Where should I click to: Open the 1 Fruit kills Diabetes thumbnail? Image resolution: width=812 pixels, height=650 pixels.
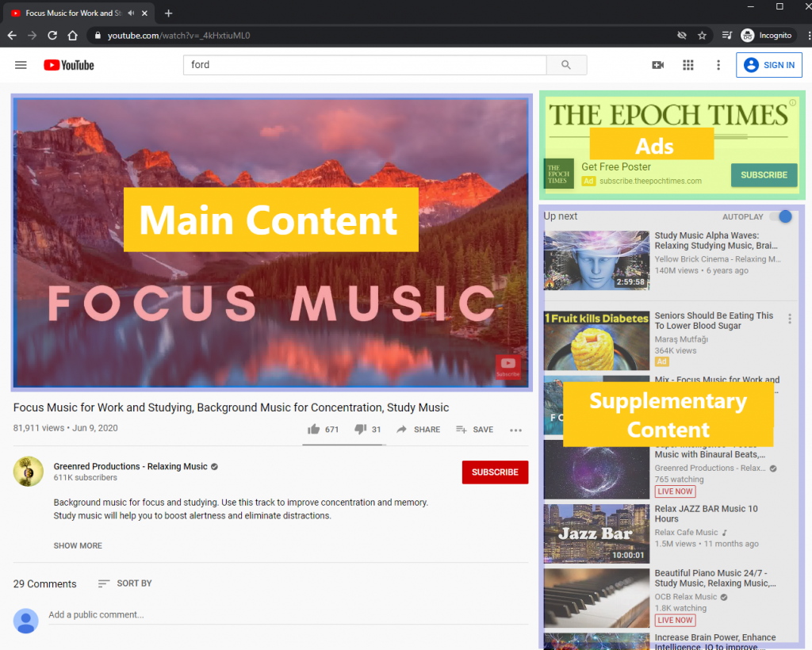[596, 341]
